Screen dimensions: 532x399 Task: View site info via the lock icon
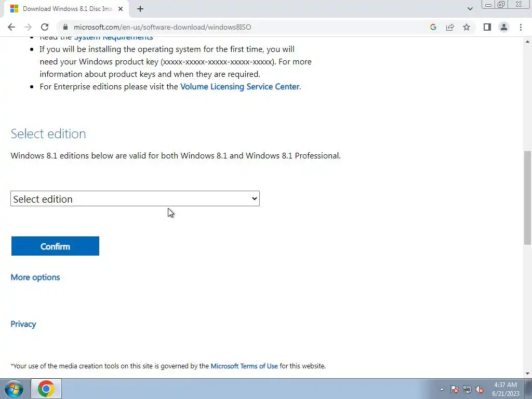65,27
